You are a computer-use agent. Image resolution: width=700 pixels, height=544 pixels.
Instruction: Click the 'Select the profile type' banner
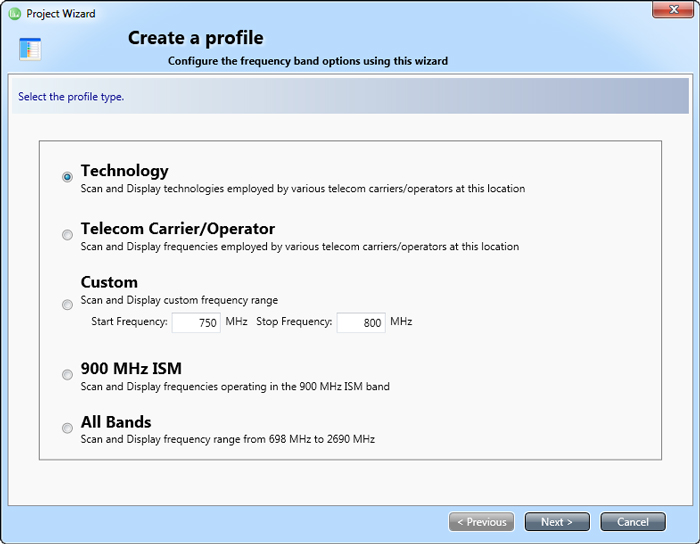[x=71, y=97]
